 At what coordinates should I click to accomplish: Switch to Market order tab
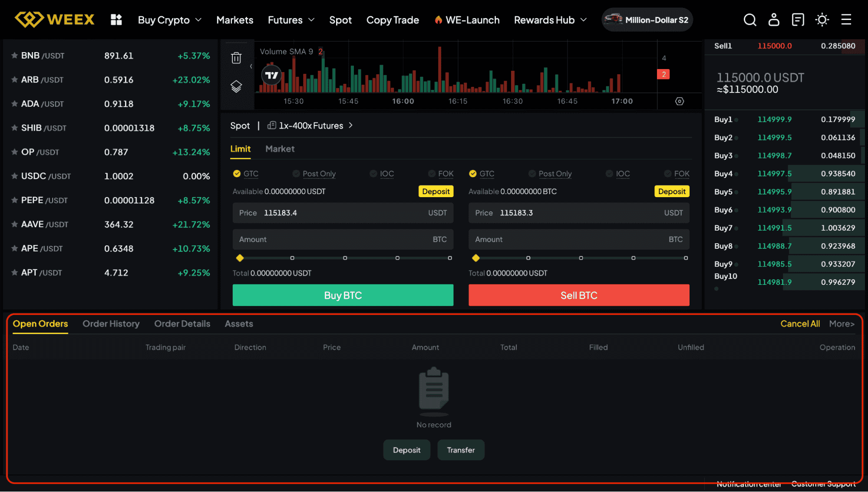[280, 149]
